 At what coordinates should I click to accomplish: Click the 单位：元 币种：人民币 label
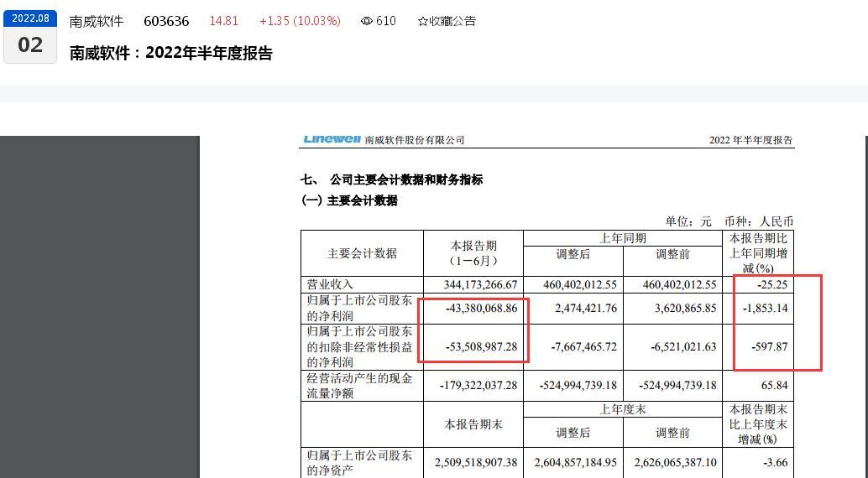coord(729,221)
